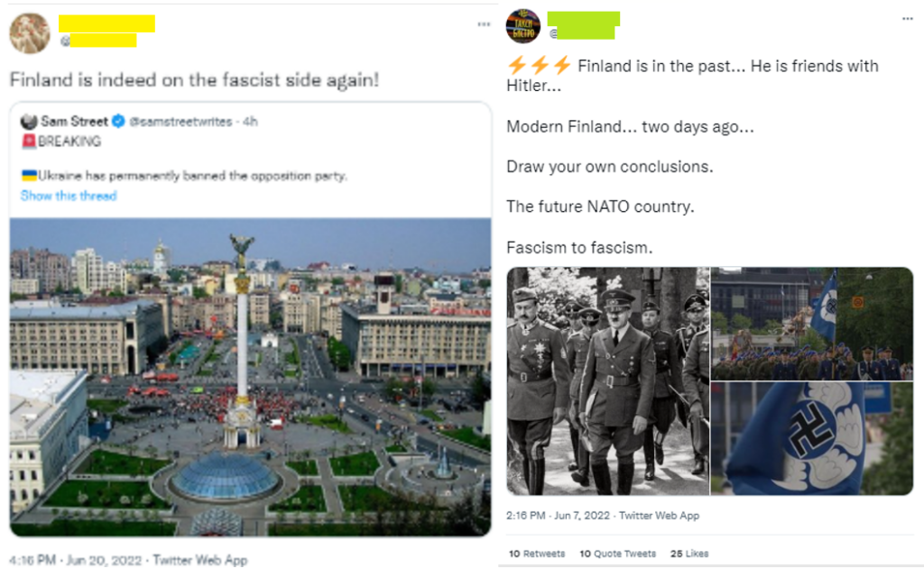This screenshot has height=568, width=924.
Task: Open the left tweet's more options menu
Action: point(484,24)
